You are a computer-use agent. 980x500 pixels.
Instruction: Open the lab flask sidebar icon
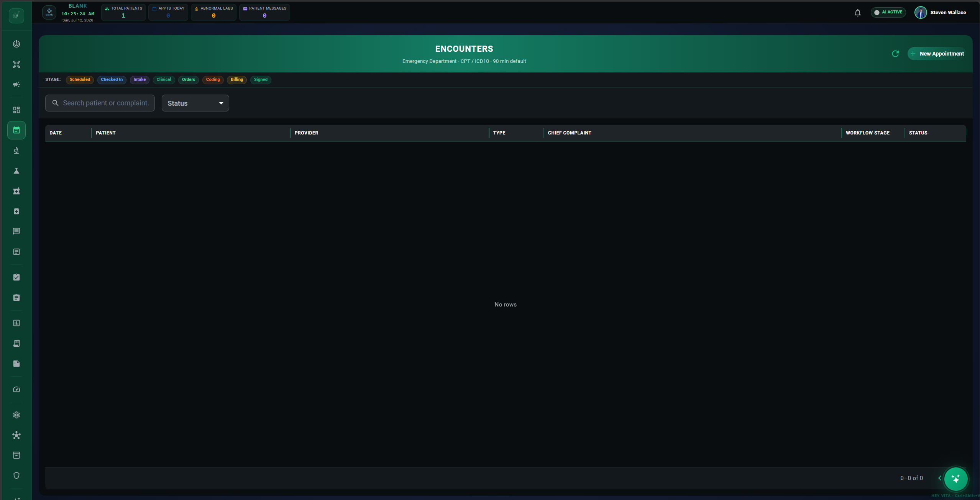pyautogui.click(x=16, y=171)
